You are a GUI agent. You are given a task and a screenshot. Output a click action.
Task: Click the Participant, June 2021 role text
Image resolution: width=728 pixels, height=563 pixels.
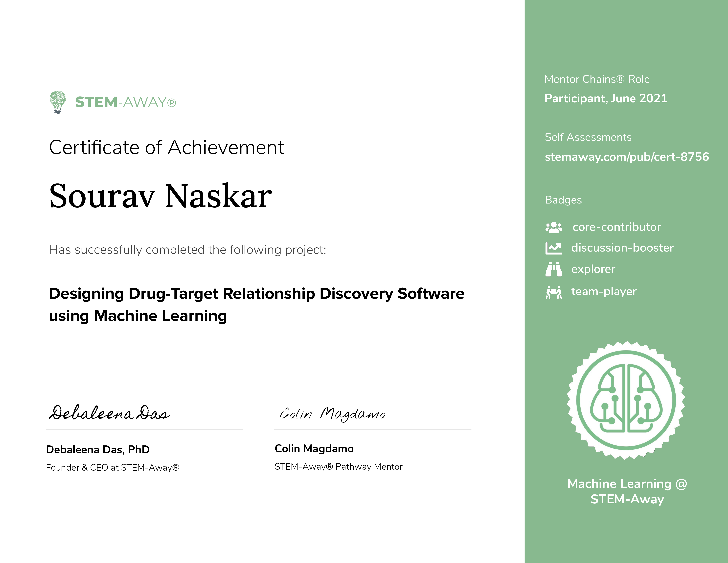click(606, 98)
